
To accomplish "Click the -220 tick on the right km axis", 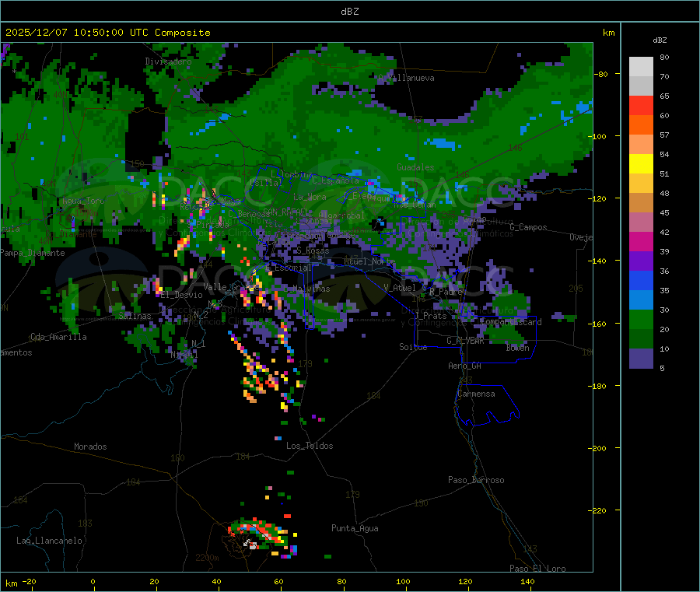I will click(597, 511).
